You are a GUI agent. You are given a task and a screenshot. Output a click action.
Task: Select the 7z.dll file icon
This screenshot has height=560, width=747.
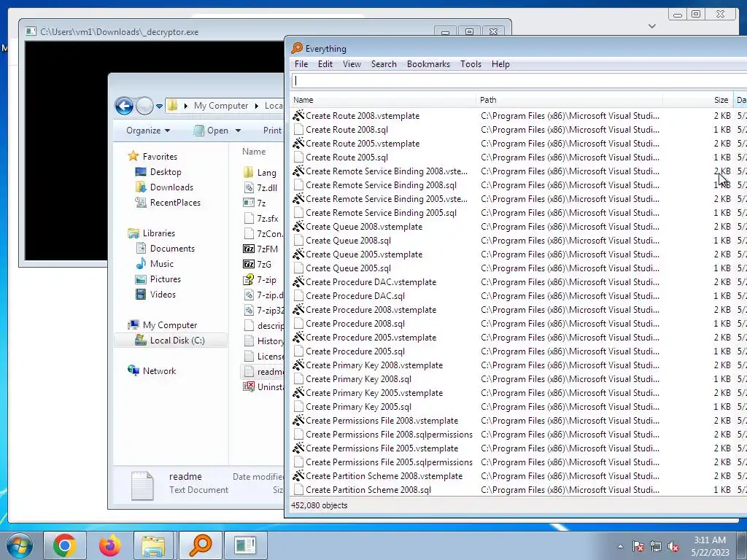249,187
